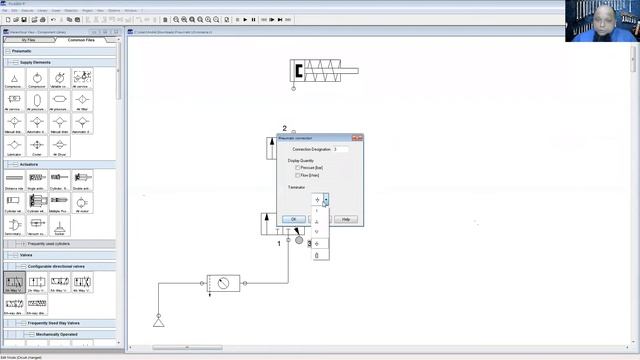
Task: Click the step forward simulation control
Action: 272,20
